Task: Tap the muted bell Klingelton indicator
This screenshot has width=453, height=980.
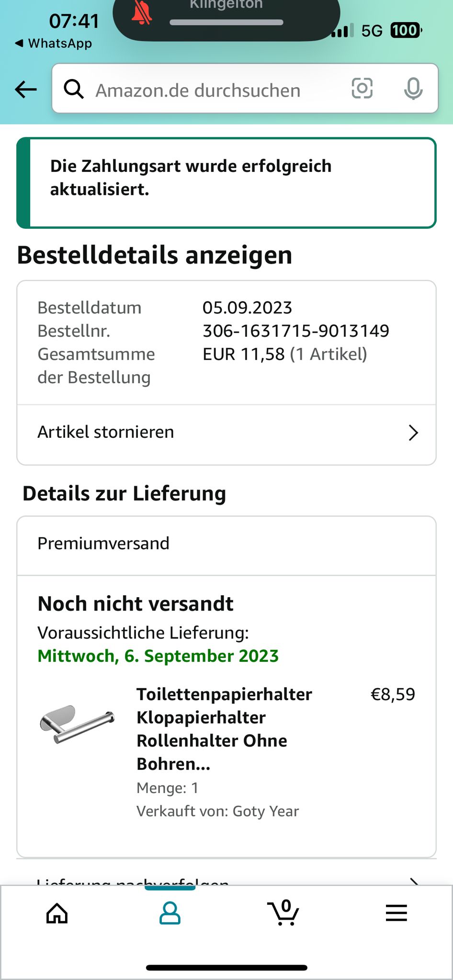Action: click(142, 13)
